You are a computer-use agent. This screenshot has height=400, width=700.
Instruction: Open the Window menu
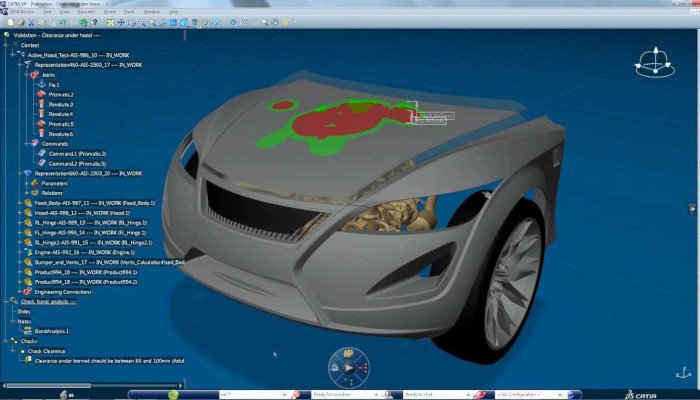tap(152, 12)
